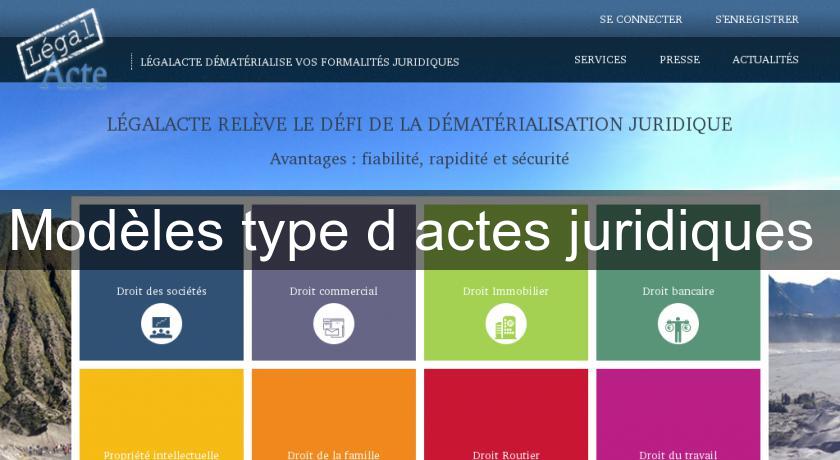
Task: Go to Se connecter
Action: (641, 19)
